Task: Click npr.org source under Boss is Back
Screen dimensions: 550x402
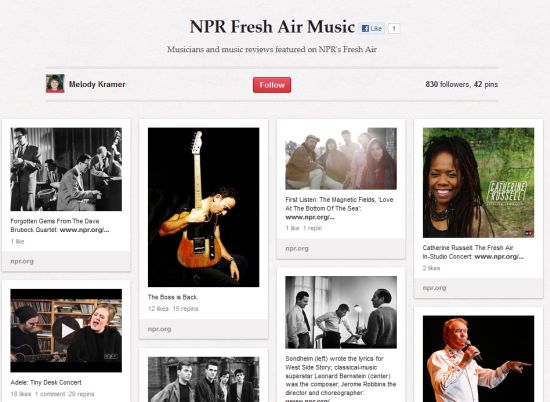Action: click(x=160, y=329)
